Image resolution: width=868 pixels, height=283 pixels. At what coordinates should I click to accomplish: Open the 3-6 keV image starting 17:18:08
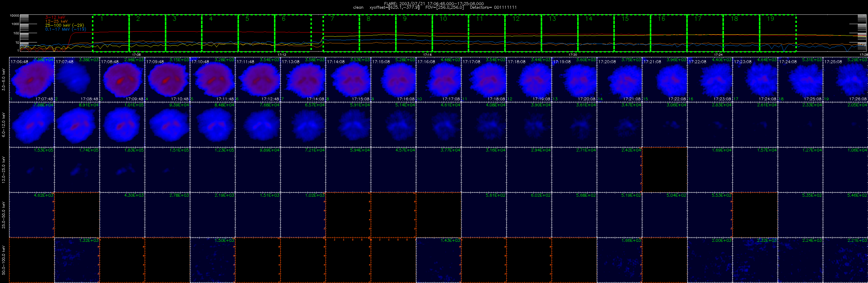[529, 79]
